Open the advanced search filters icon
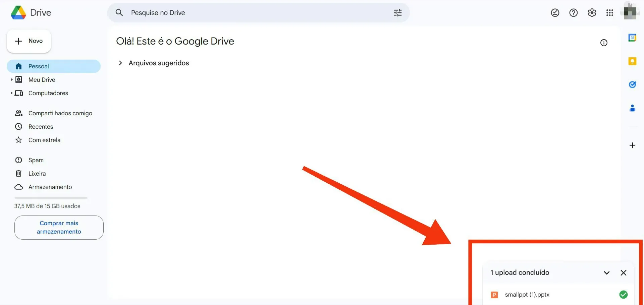 point(397,12)
